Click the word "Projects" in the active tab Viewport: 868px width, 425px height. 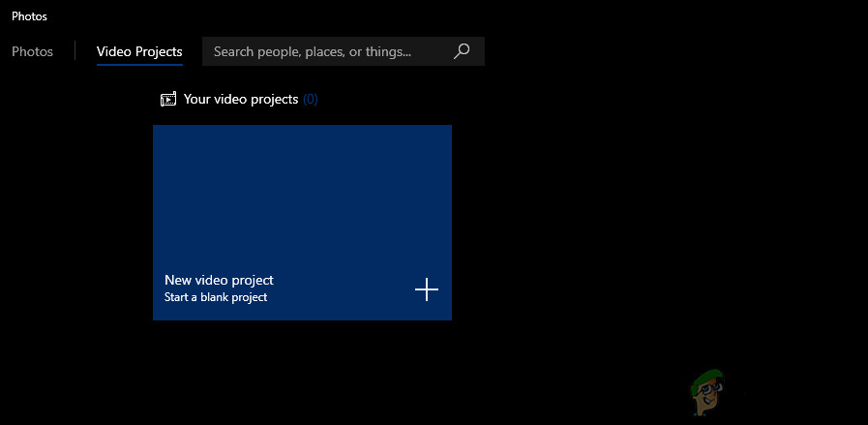(x=158, y=51)
